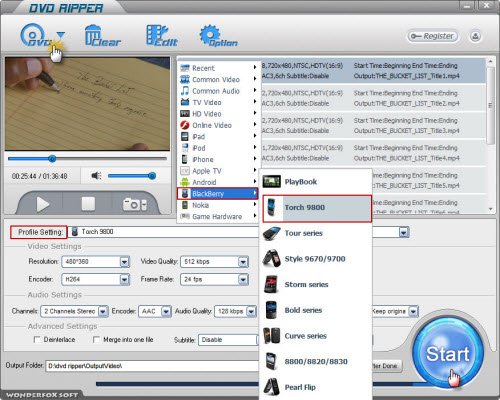Viewport: 500px width, 400px height.
Task: Open the Edit film icon
Action: point(162,36)
